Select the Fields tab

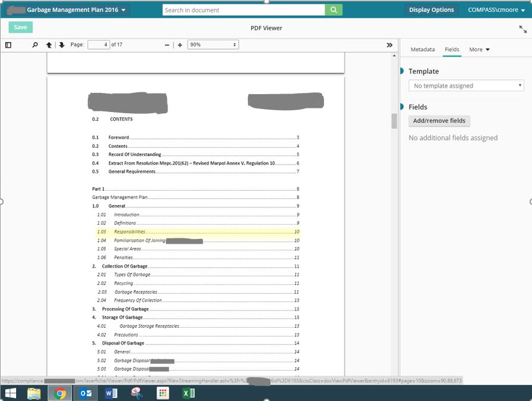pyautogui.click(x=452, y=49)
